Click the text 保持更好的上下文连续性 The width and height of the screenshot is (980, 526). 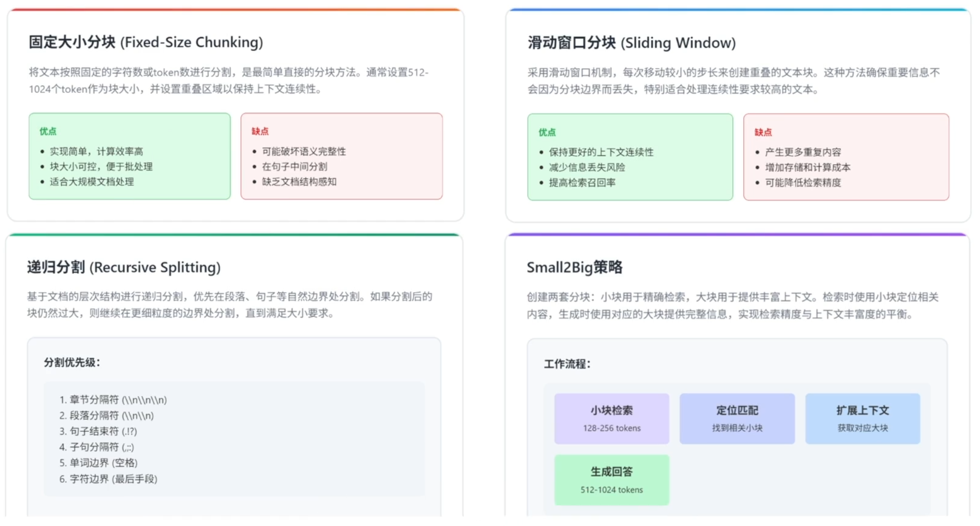(601, 152)
